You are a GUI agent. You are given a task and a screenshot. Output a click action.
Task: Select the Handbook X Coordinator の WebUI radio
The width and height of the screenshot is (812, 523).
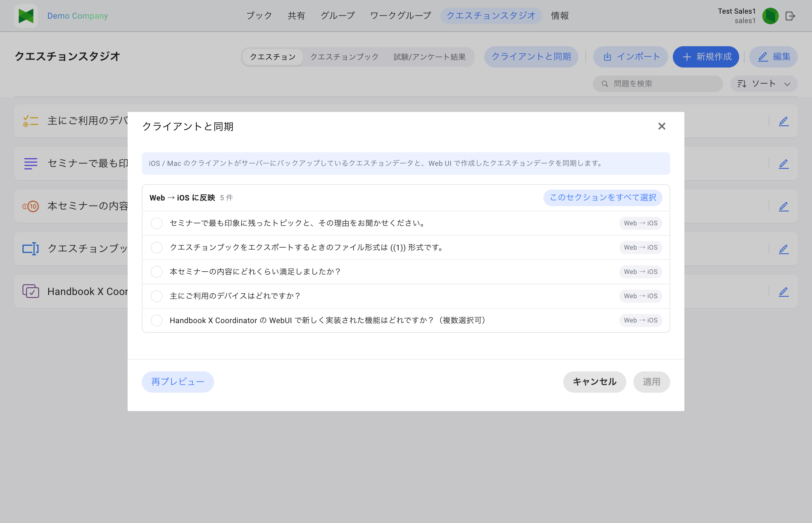[157, 321]
